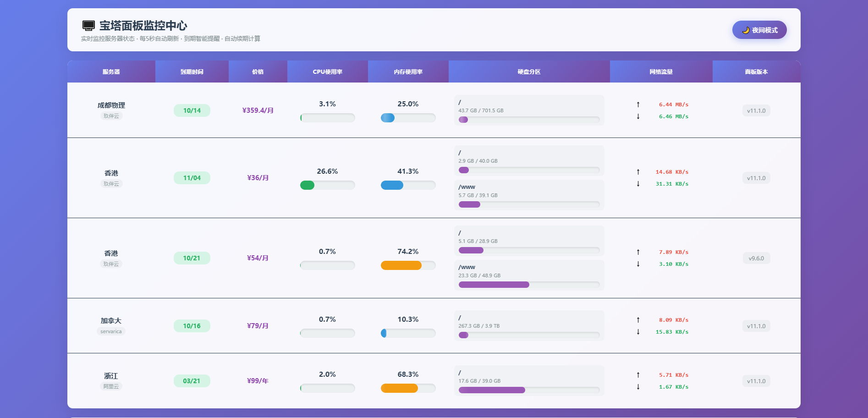Click the green 26.6% CPU usage bar

pyautogui.click(x=308, y=185)
